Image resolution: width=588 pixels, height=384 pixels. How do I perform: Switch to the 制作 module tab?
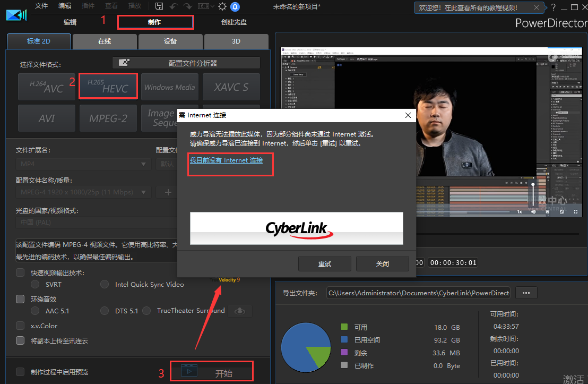pos(155,22)
